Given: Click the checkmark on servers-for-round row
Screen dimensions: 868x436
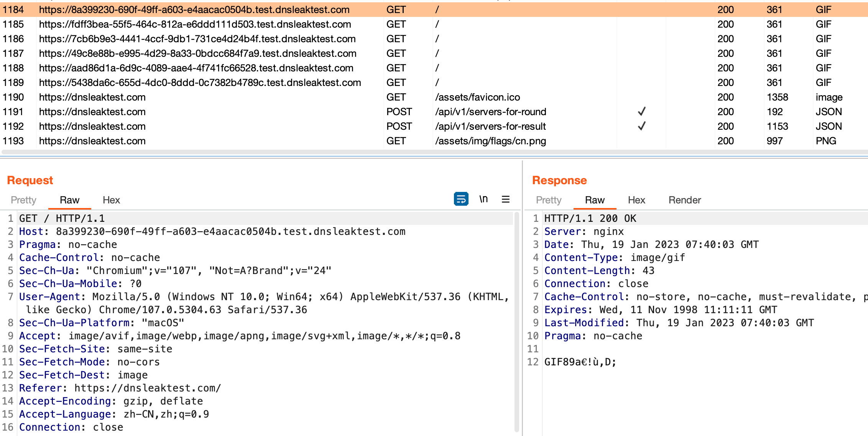Looking at the screenshot, I should 641,112.
